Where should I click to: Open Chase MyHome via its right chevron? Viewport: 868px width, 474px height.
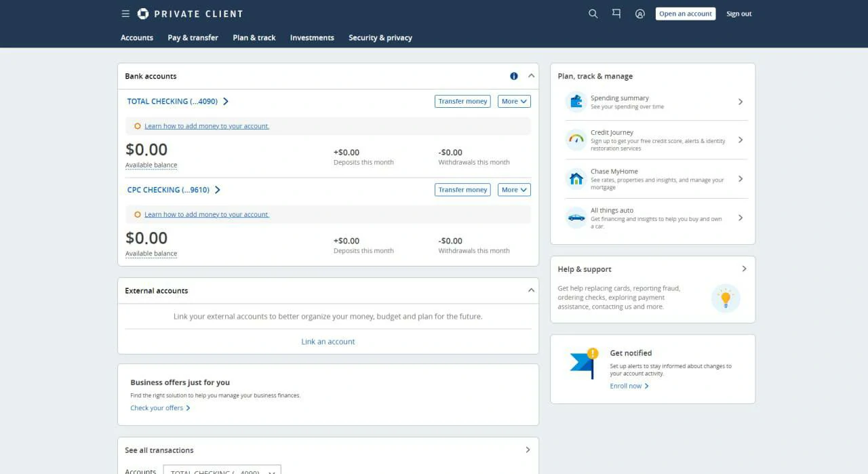click(741, 179)
